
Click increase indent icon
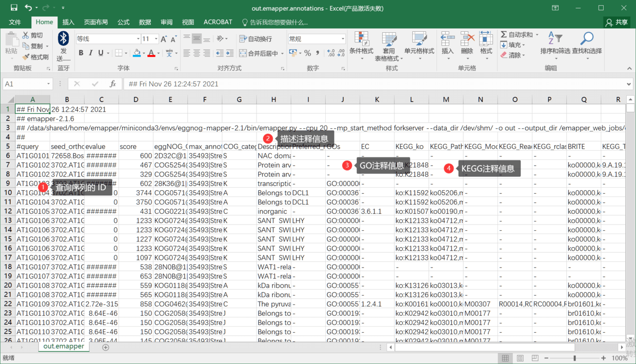229,53
